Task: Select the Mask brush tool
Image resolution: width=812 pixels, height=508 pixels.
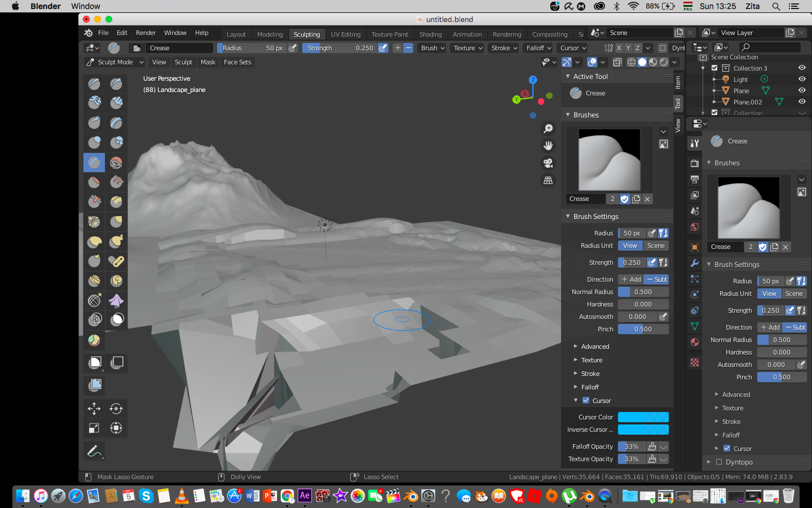Action: tap(116, 319)
